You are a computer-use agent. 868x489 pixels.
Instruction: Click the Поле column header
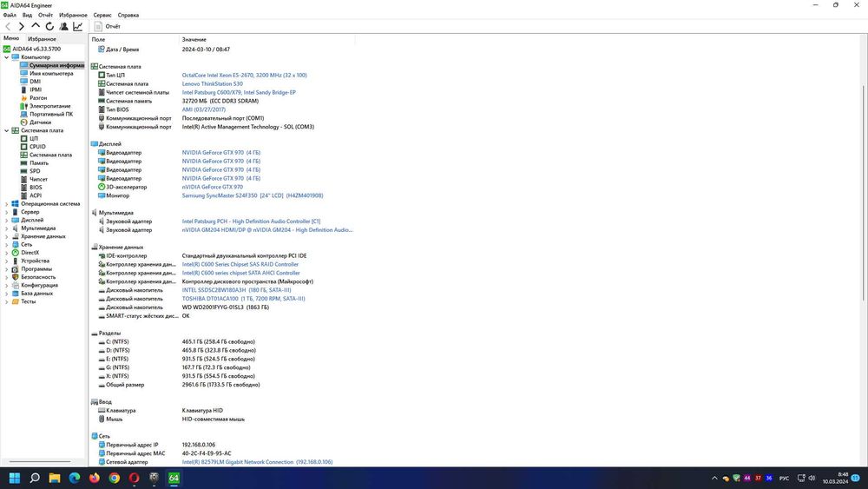[134, 39]
